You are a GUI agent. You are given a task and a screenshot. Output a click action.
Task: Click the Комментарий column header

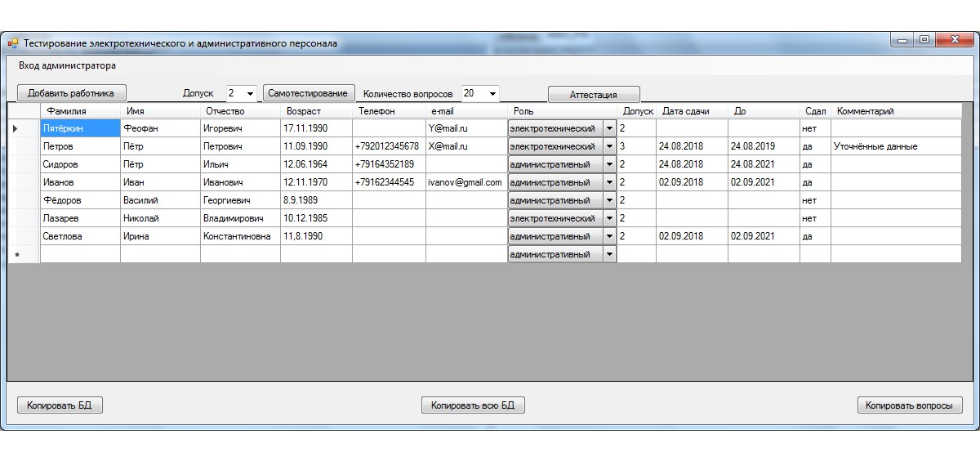pos(896,111)
